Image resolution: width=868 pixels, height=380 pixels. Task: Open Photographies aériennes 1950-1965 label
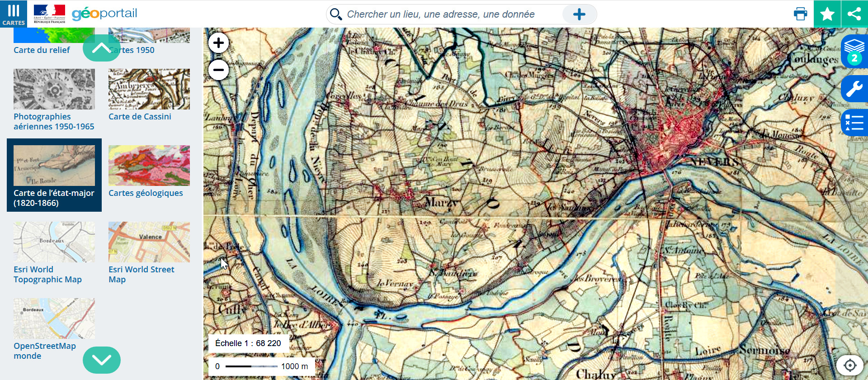click(54, 122)
